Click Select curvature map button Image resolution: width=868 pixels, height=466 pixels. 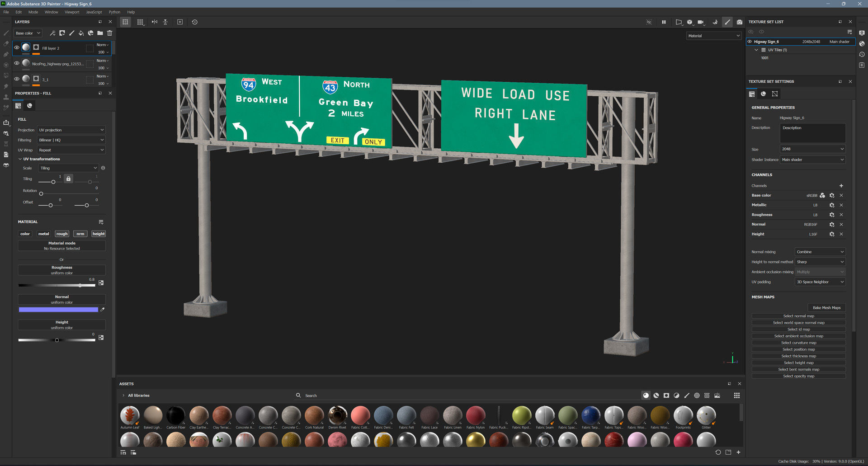tap(798, 343)
